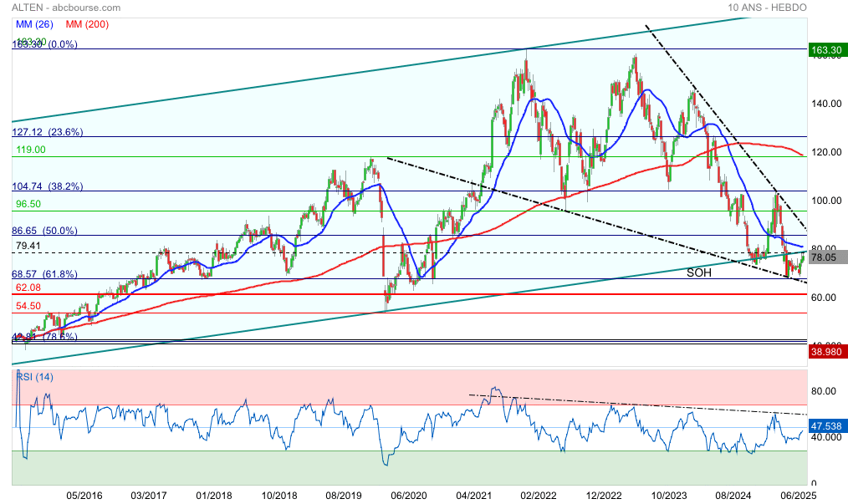The height and width of the screenshot is (504, 848).
Task: Click the '127.12 (23.6%)' Fibonacci level label
Action: click(x=48, y=132)
